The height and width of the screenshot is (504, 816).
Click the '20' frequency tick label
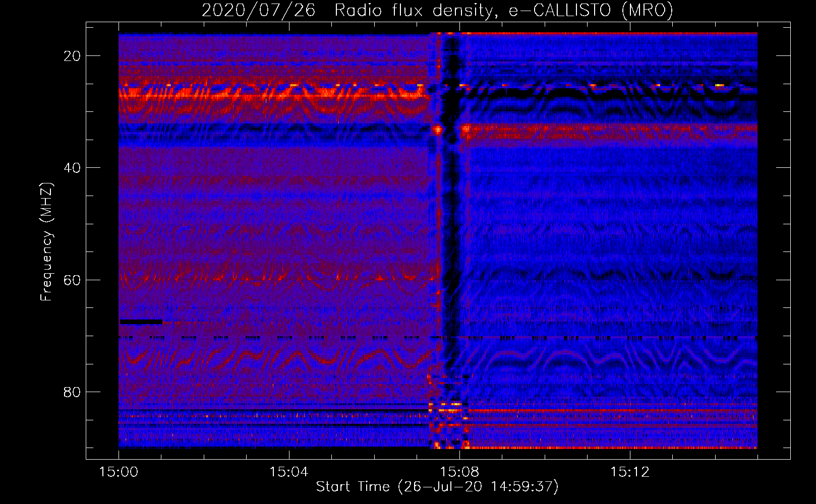[72, 56]
